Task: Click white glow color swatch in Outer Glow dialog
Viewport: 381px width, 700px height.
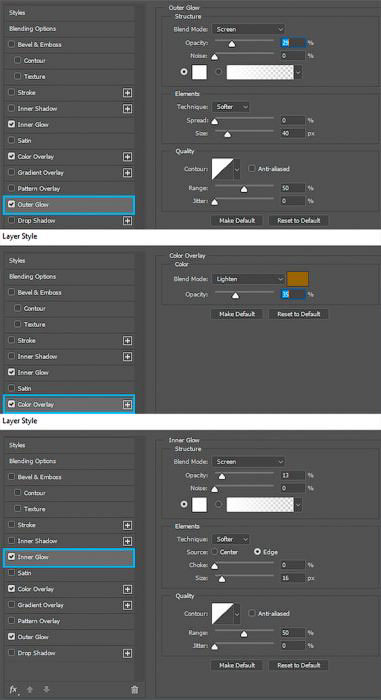Action: point(199,72)
